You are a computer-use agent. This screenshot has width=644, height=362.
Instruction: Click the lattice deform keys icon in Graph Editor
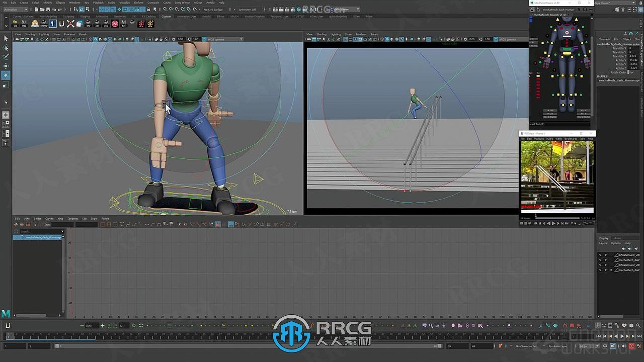coord(27,225)
